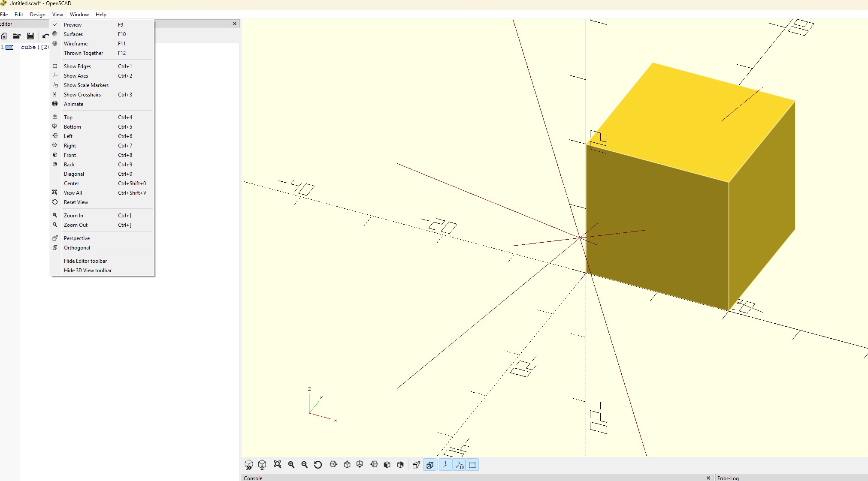Viewport: 868px width, 481px height.
Task: Click Back view cube icon in bottom toolbar
Action: coord(400,465)
